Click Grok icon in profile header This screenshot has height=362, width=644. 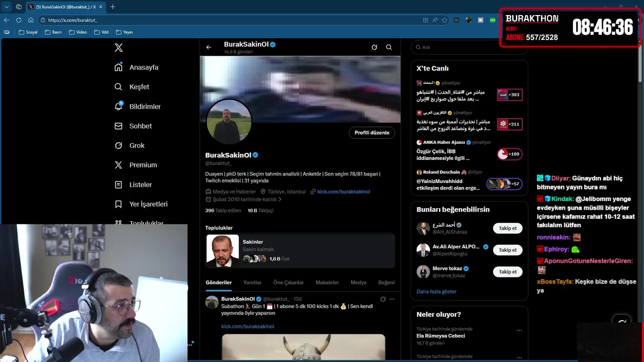click(374, 47)
